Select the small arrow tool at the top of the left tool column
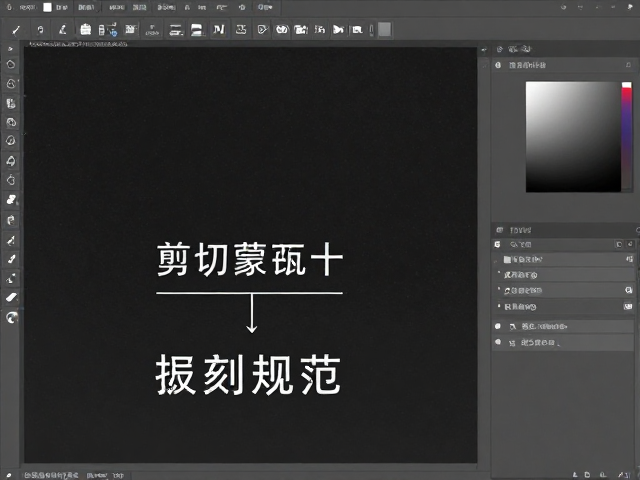Image resolution: width=640 pixels, height=480 pixels. [x=11, y=49]
